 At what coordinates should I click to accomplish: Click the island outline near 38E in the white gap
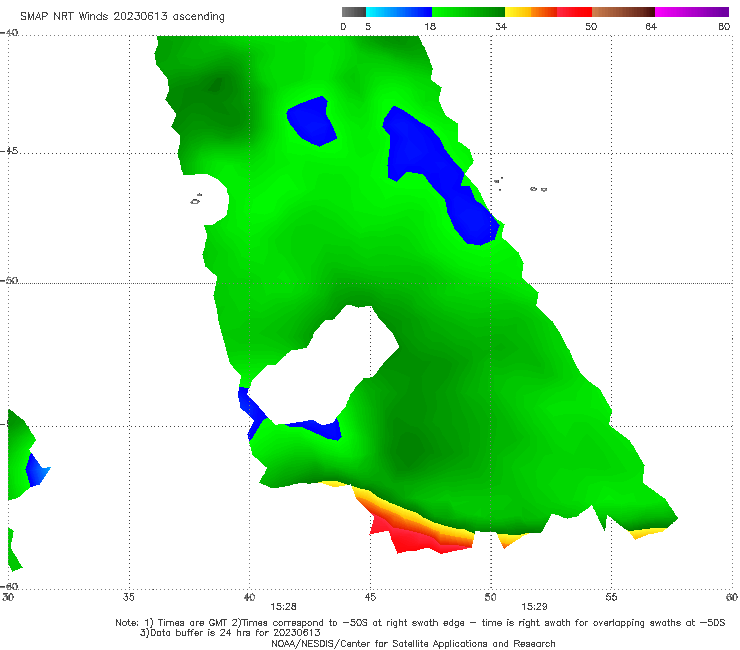pos(196,199)
